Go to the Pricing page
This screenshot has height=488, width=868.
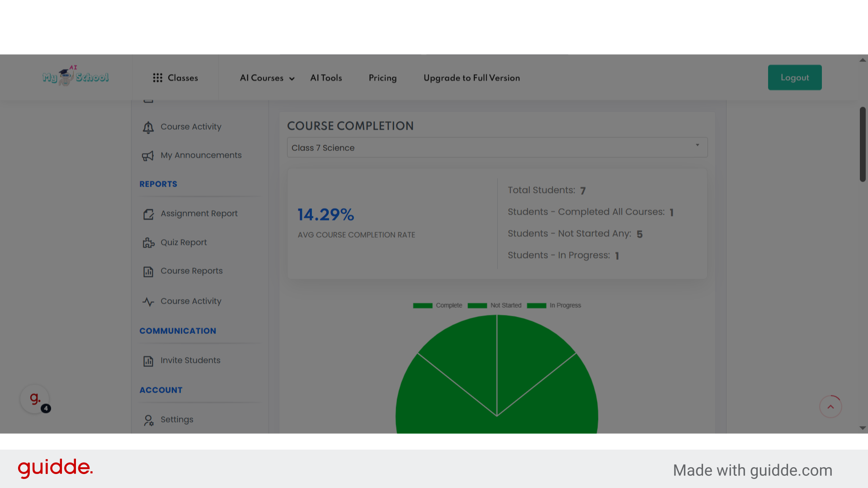[x=382, y=78]
